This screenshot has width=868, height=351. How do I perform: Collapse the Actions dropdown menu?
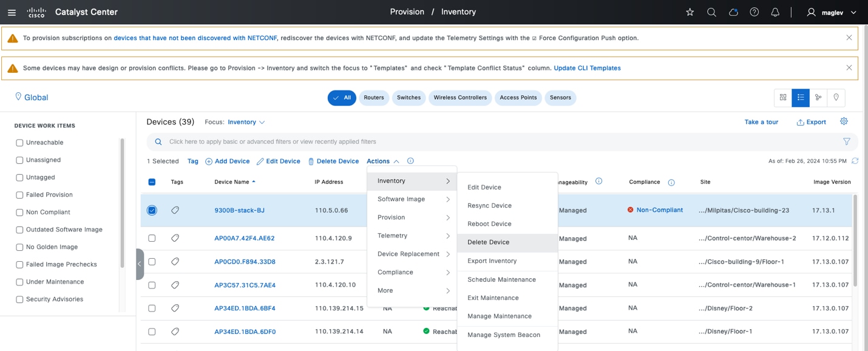pos(382,161)
